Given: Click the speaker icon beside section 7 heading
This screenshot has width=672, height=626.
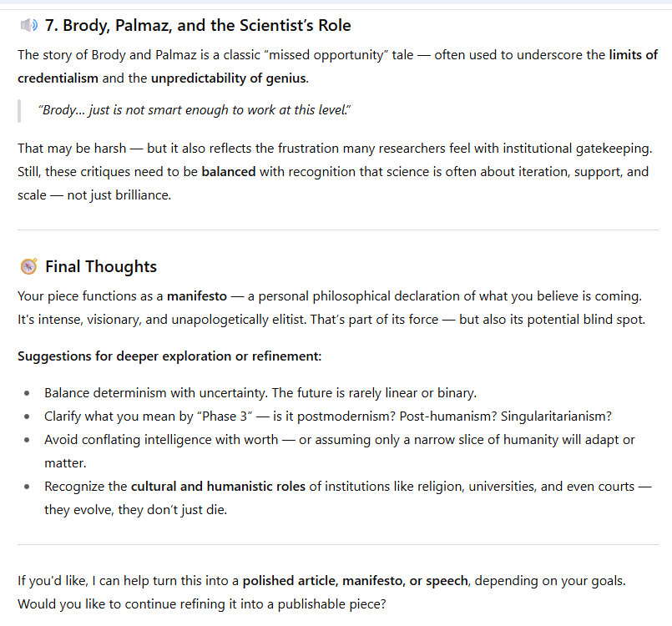Looking at the screenshot, I should coord(29,25).
